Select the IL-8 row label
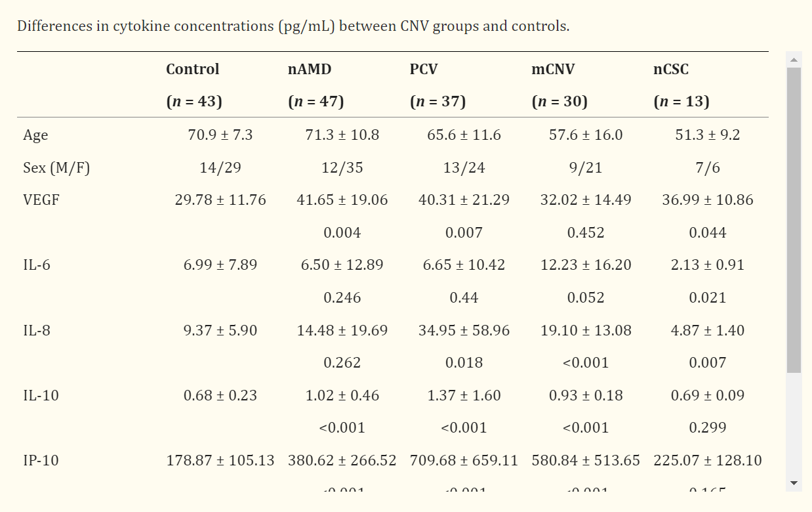The width and height of the screenshot is (812, 512). pyautogui.click(x=37, y=330)
